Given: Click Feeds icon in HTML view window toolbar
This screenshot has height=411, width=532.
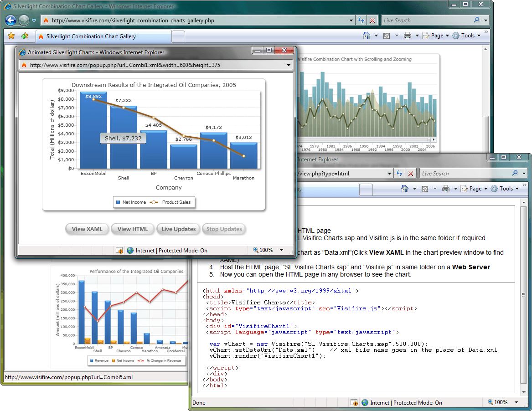Looking at the screenshot, I should point(425,189).
